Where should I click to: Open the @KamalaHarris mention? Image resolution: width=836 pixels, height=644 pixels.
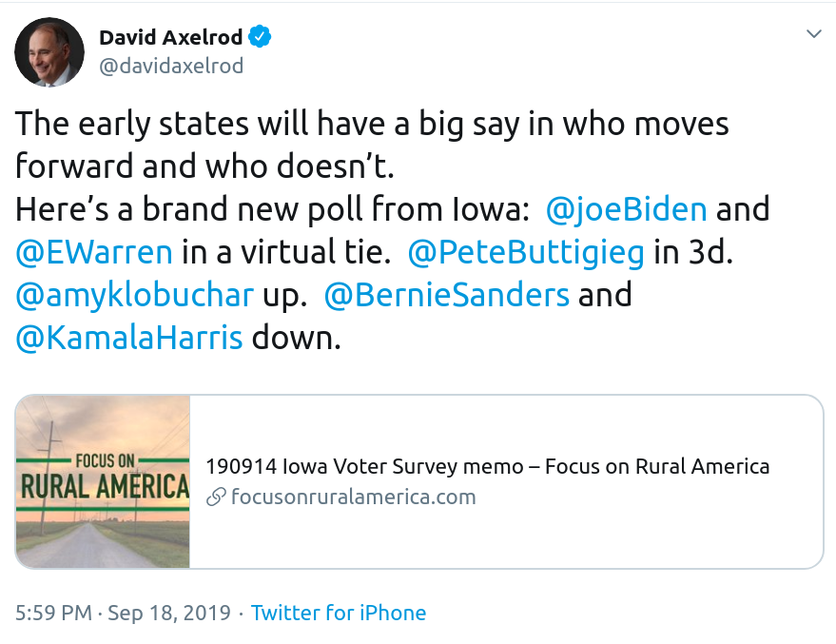click(129, 338)
